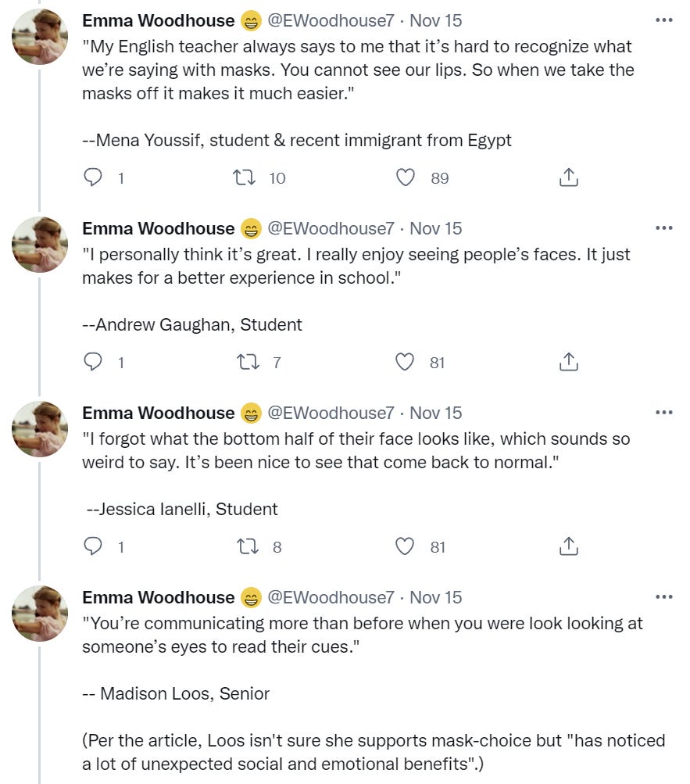This screenshot has width=690, height=784.
Task: Click the @EWoodhouse7 handle on the Madison Loos tweet
Action: click(x=331, y=598)
